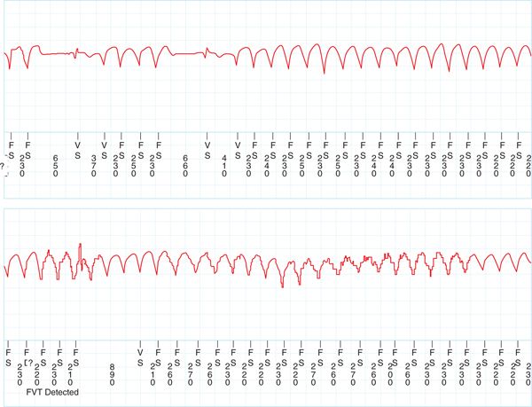The height and width of the screenshot is (407, 532).
Task: Click the question mark at top strip's left edge
Action: pyautogui.click(x=3, y=165)
